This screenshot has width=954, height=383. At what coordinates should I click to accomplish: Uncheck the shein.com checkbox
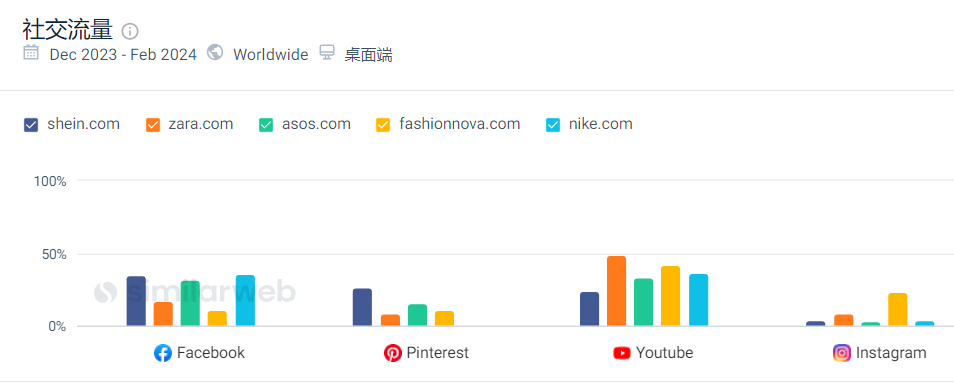(x=31, y=125)
